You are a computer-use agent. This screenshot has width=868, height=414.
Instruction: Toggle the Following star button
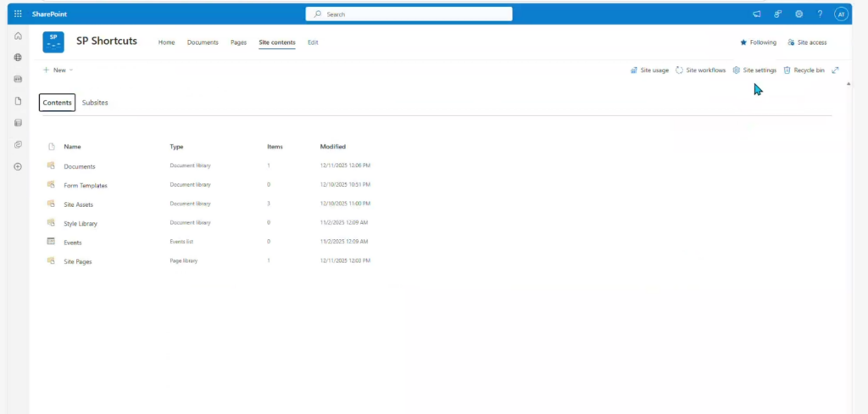point(758,42)
